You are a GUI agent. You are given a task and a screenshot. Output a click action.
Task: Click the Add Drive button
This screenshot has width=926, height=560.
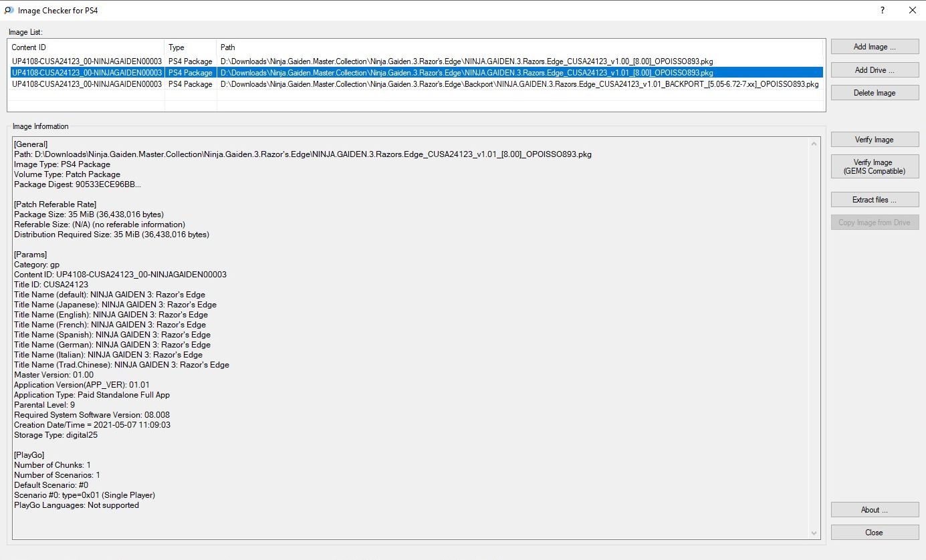(875, 70)
